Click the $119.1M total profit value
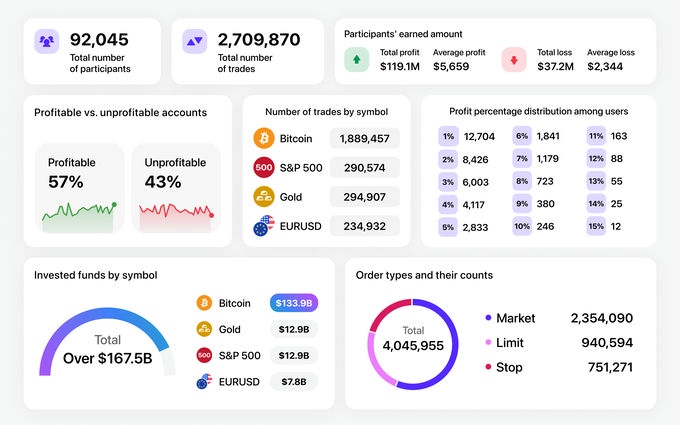Viewport: 680px width, 425px height. (400, 66)
